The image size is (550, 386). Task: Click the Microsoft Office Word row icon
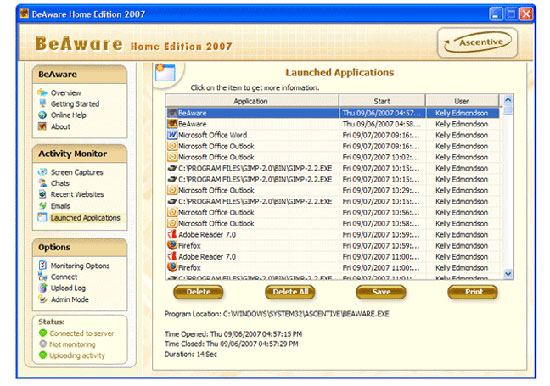pos(172,135)
